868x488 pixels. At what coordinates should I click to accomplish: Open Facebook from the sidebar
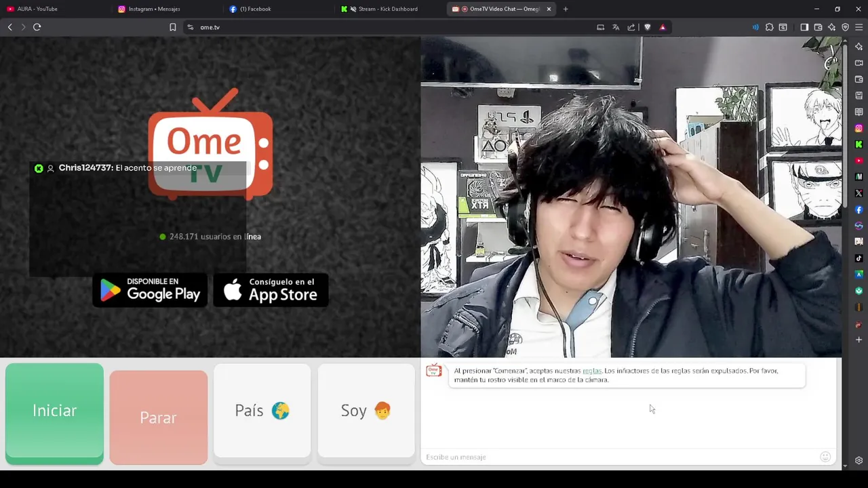[x=859, y=209]
